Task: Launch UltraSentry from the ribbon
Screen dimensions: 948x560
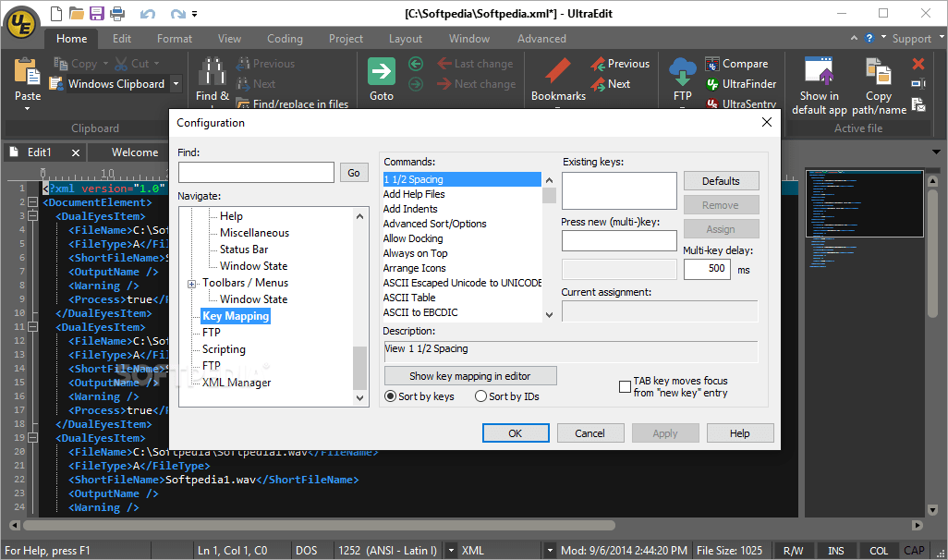Action: click(741, 103)
